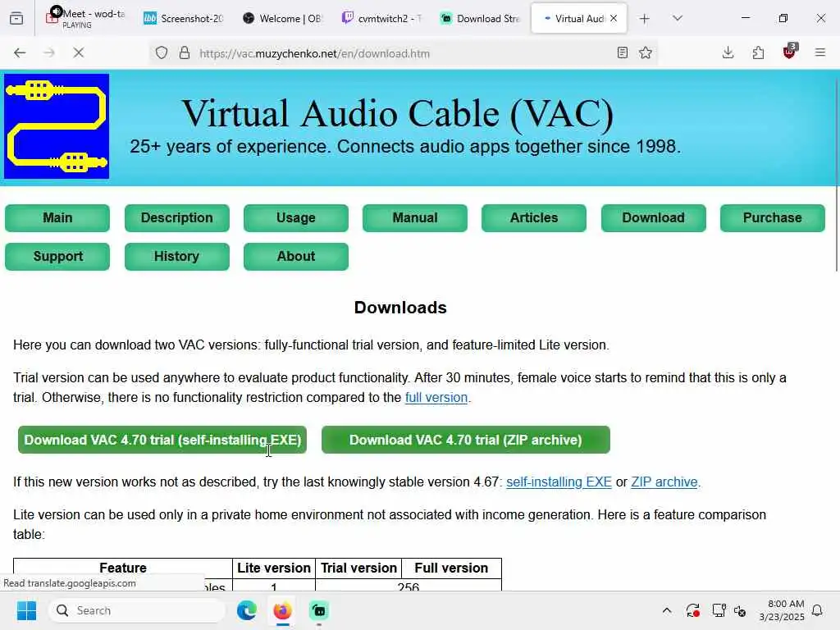This screenshot has width=840, height=630.
Task: Open Firefox application menu
Action: pos(819,52)
